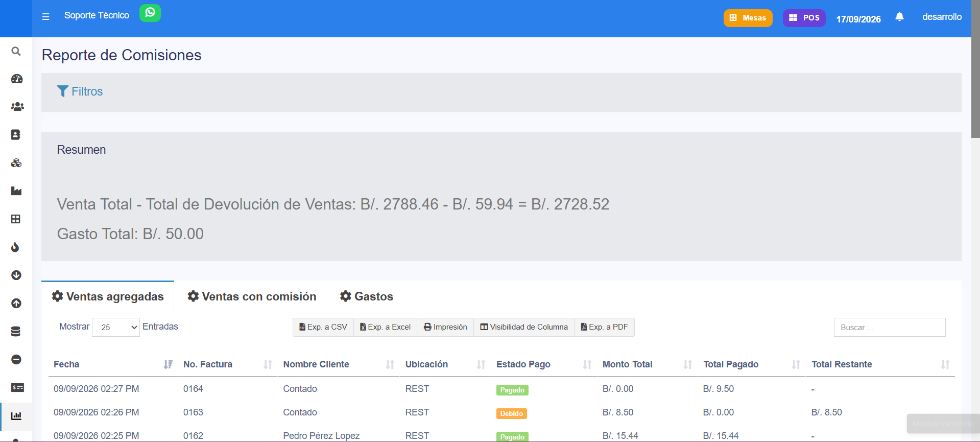
Task: Open the products cubes icon in sidebar
Action: [16, 163]
